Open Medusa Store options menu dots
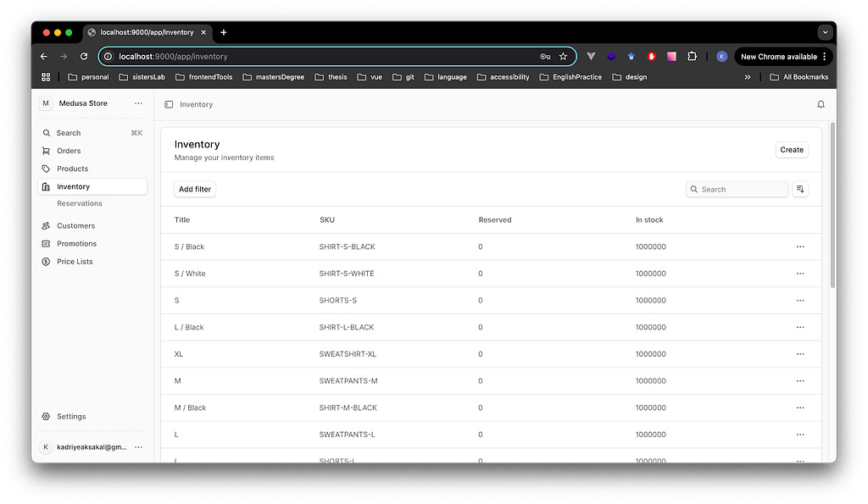The height and width of the screenshot is (504, 868). 138,103
